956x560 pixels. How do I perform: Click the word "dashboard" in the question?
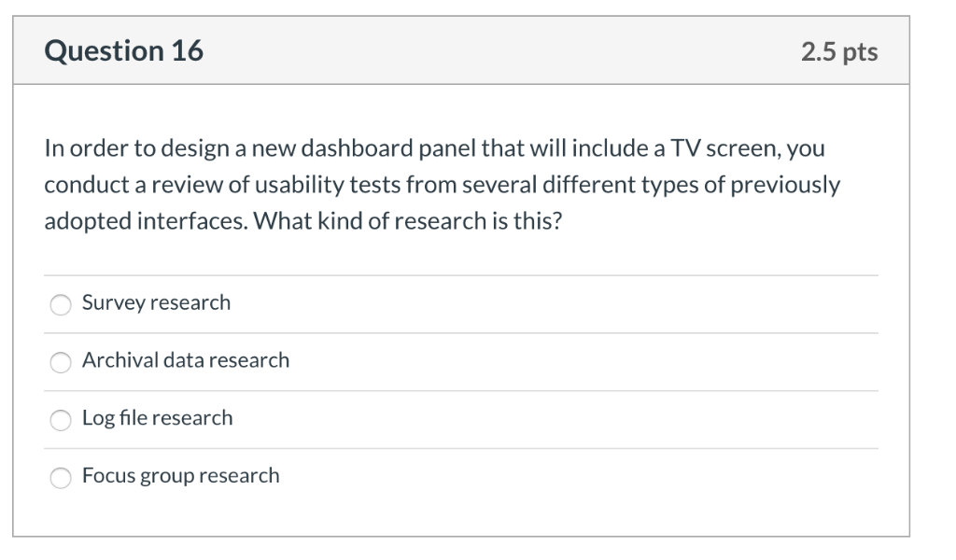358,148
